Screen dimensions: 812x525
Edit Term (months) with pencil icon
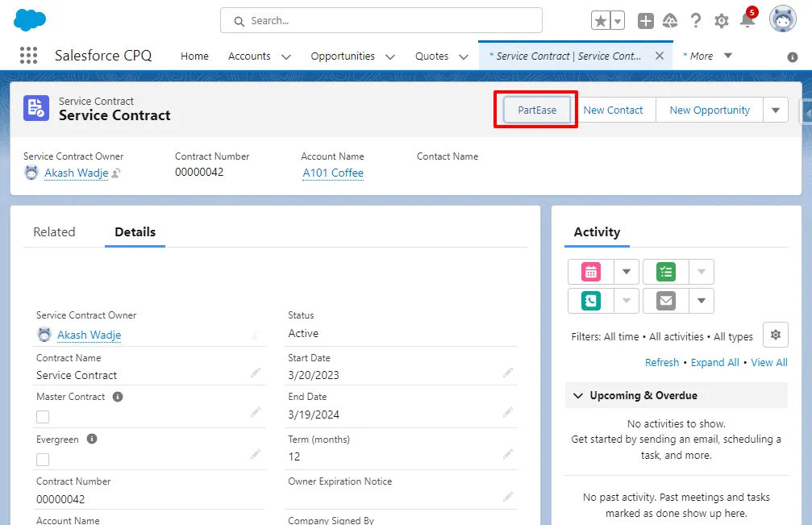pyautogui.click(x=507, y=454)
